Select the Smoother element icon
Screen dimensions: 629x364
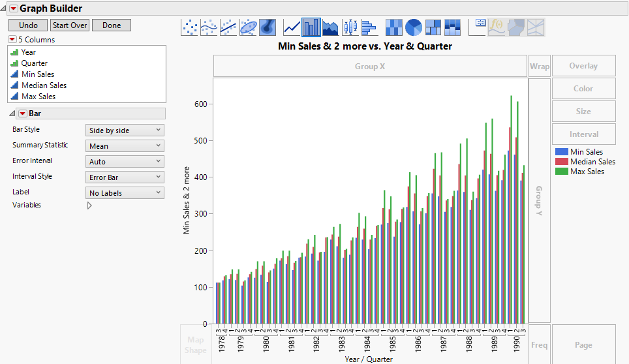[x=209, y=27]
